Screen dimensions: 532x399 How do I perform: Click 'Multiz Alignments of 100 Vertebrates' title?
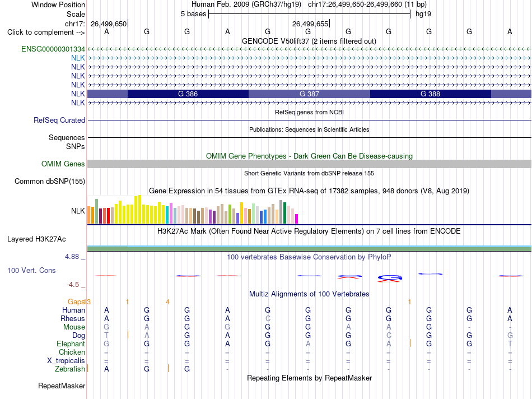click(x=309, y=294)
